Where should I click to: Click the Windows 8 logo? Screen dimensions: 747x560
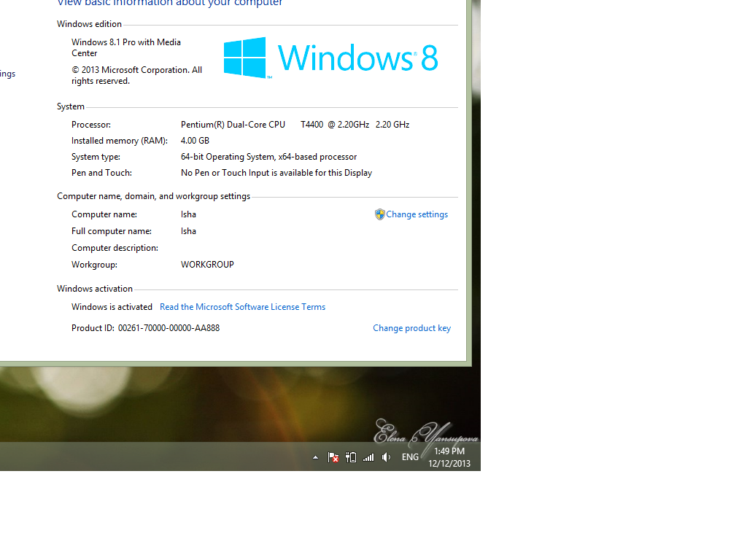(330, 58)
